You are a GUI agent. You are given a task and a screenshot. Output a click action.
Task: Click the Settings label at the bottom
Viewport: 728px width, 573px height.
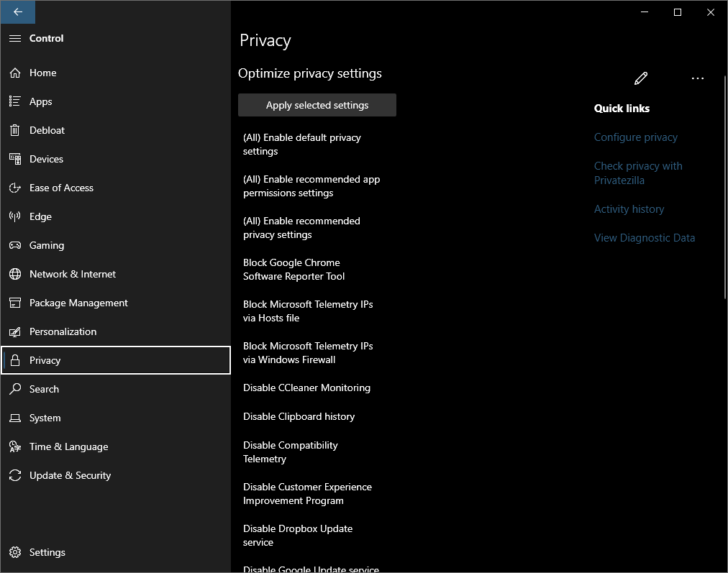[x=47, y=552]
